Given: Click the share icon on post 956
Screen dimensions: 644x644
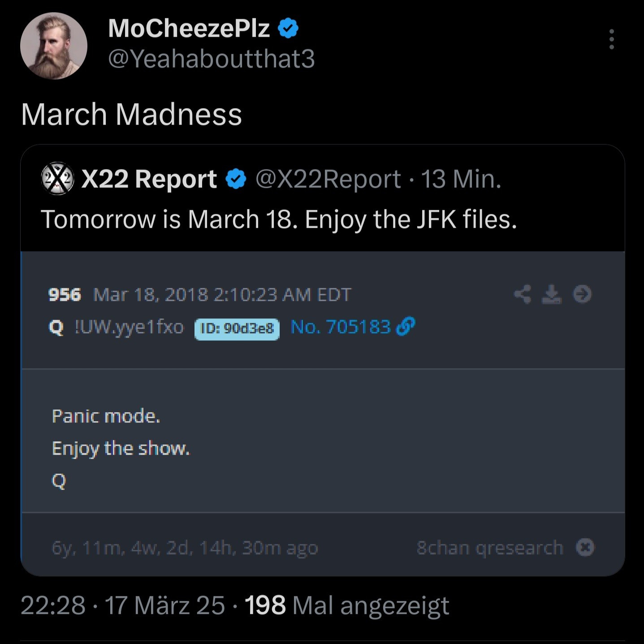Looking at the screenshot, I should click(x=522, y=295).
